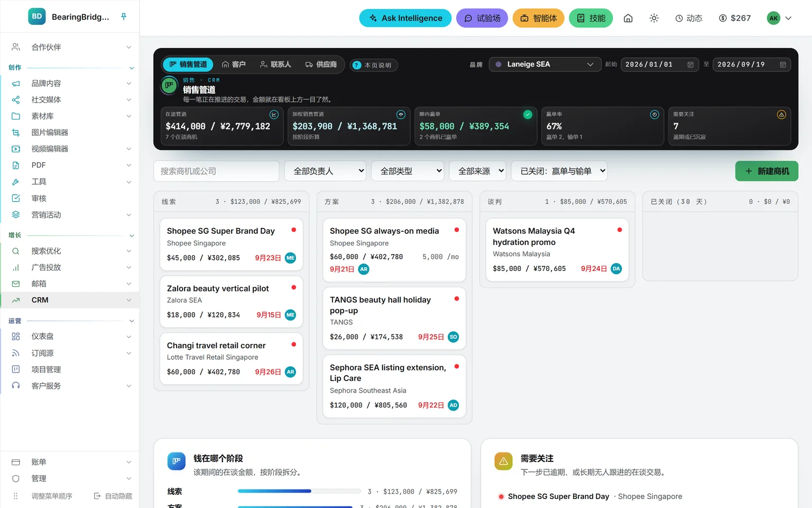812x508 pixels.
Task: Expand the 社交媒体 sidebar item
Action: [70, 99]
